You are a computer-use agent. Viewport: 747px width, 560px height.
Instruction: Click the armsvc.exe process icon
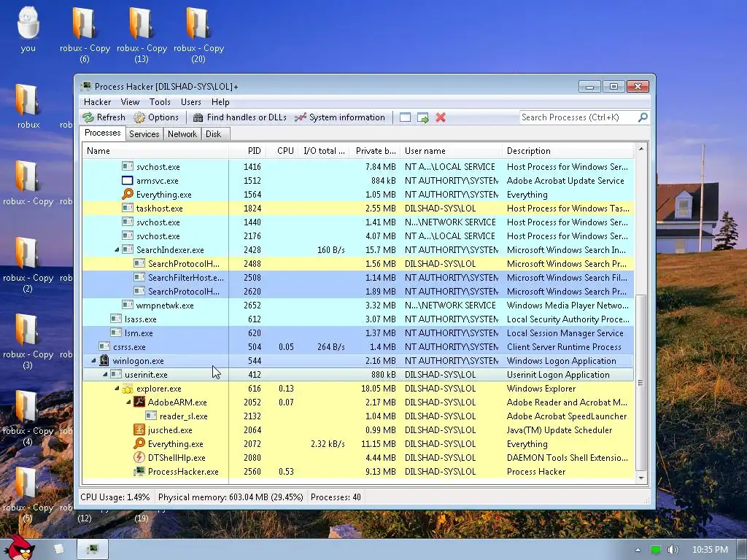pyautogui.click(x=127, y=180)
